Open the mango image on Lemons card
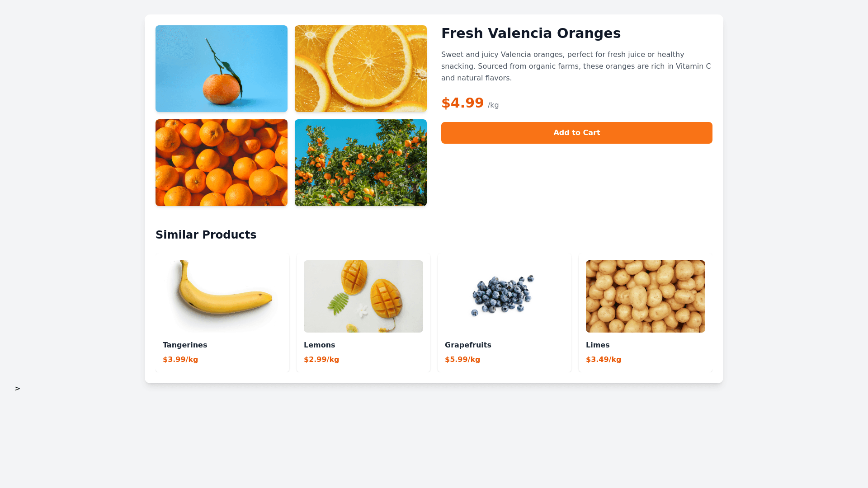This screenshot has width=868, height=488. [363, 296]
